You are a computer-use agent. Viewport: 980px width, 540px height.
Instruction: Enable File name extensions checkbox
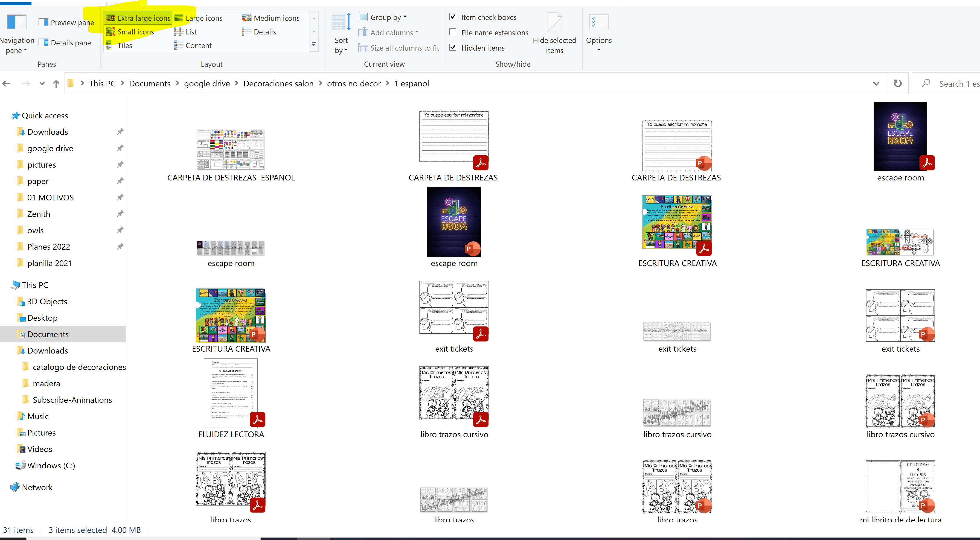pyautogui.click(x=453, y=32)
